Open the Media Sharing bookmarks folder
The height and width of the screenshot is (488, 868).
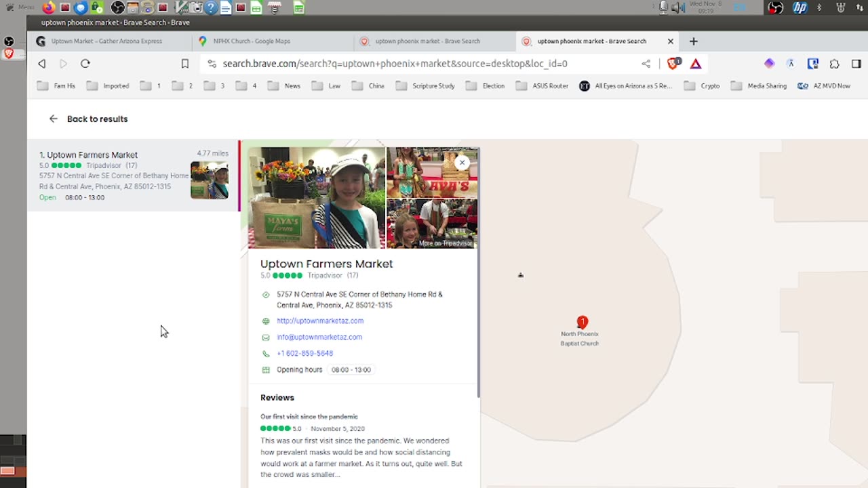click(759, 86)
